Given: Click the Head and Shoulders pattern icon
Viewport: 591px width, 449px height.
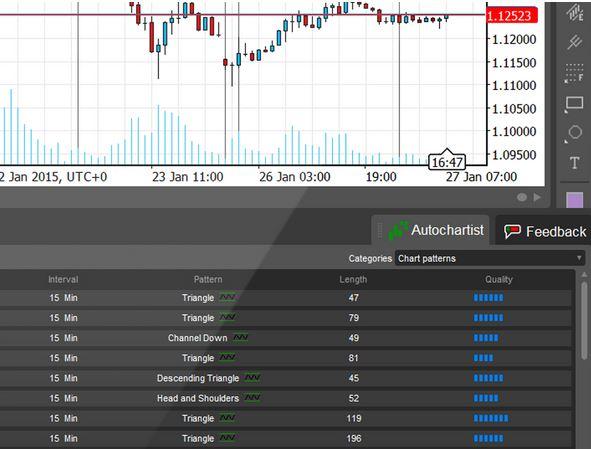Looking at the screenshot, I should click(x=253, y=397).
